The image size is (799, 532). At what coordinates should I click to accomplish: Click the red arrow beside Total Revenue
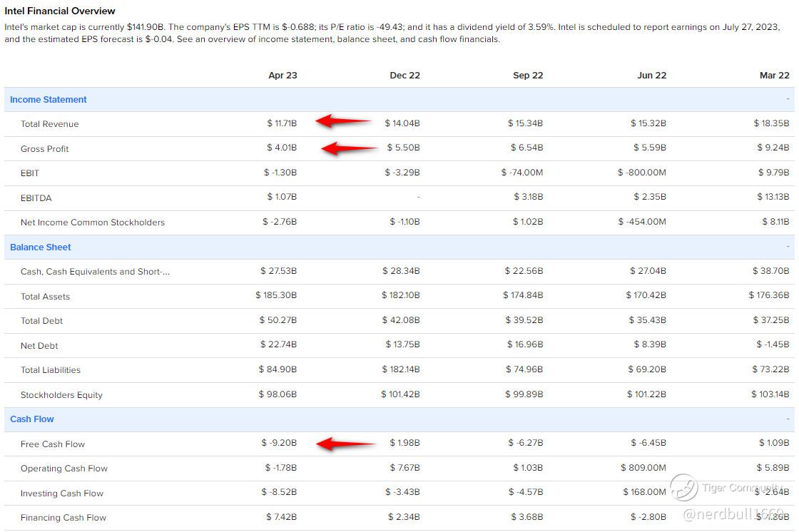point(343,121)
